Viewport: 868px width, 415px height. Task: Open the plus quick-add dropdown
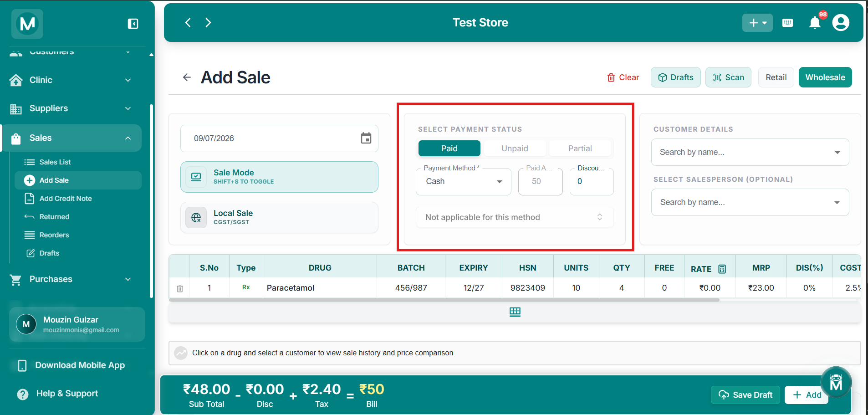tap(757, 23)
